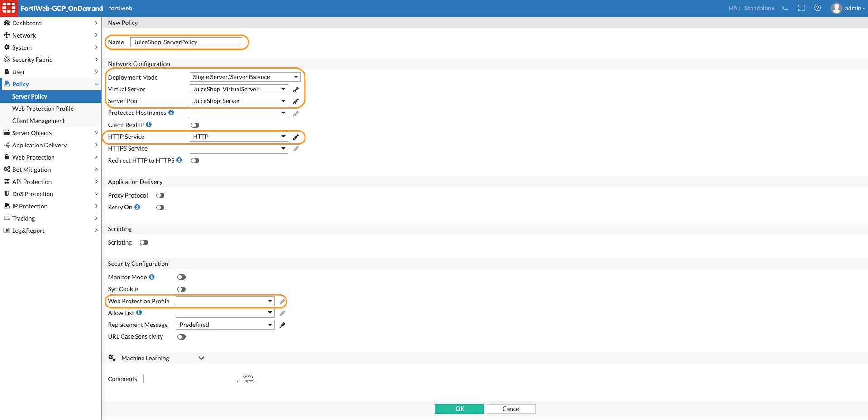Click the FortiWeb logo icon

(9, 8)
